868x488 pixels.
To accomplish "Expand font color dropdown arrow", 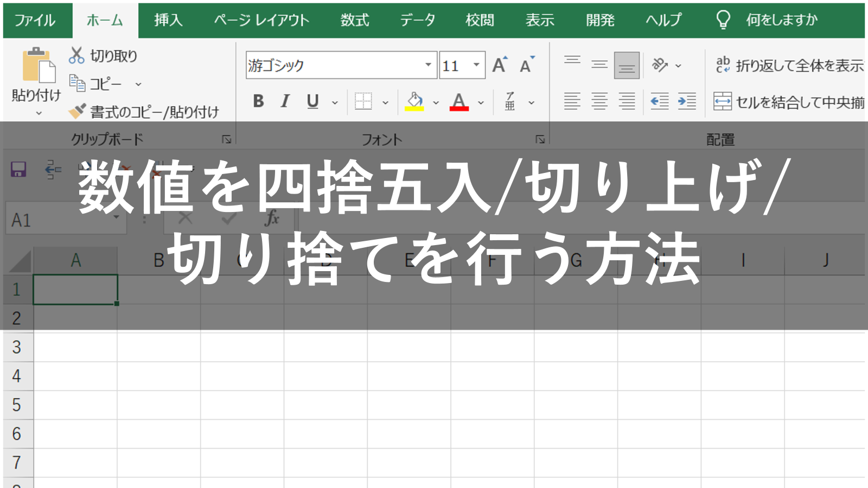I will [481, 102].
